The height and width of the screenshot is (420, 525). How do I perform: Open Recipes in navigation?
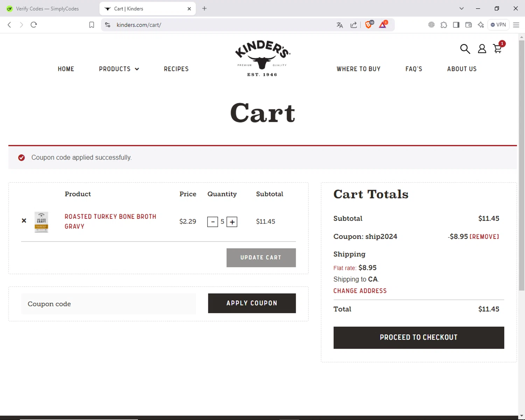pos(176,69)
